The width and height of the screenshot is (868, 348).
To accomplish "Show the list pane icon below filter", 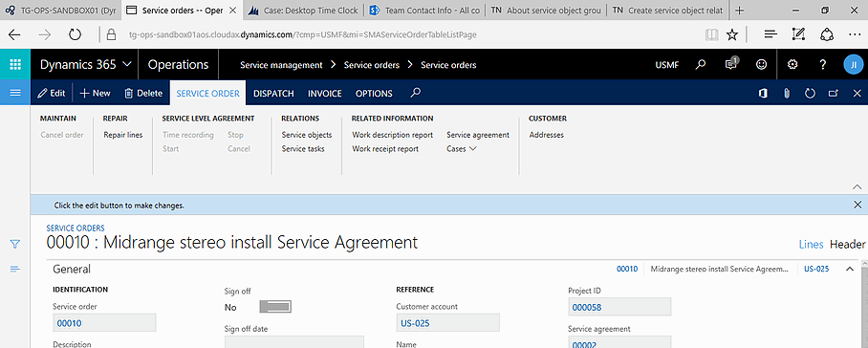I will (15, 269).
